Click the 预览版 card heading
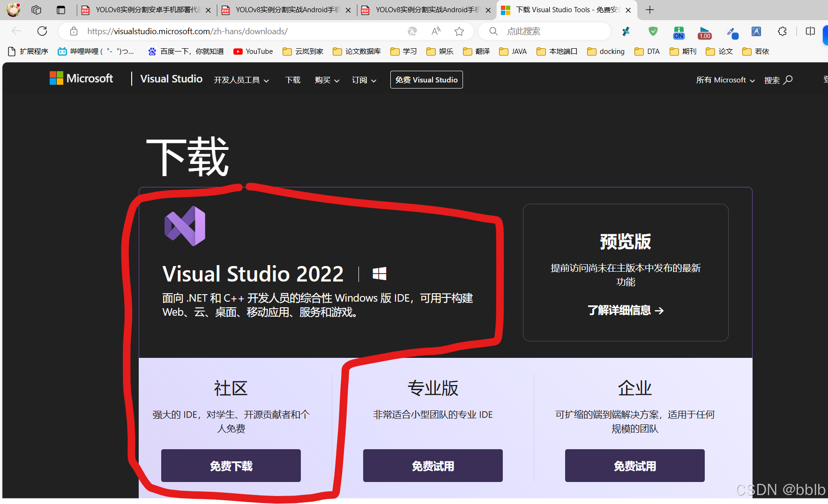The image size is (828, 504). pyautogui.click(x=626, y=242)
